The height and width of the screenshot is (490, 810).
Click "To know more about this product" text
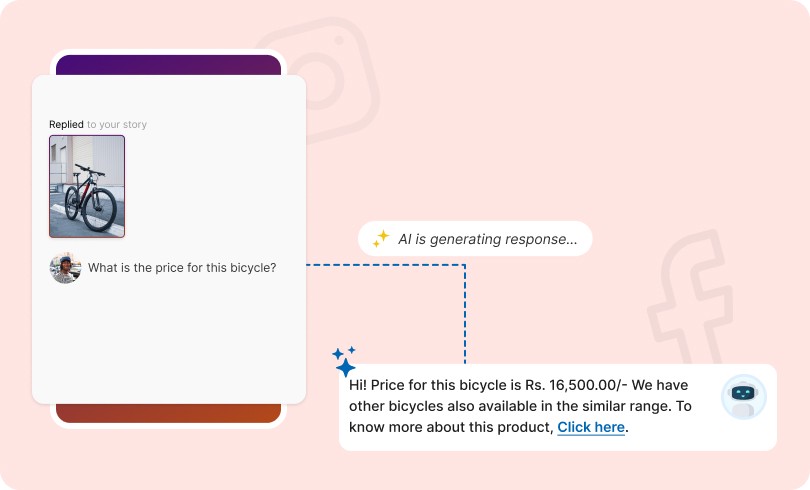(x=450, y=427)
